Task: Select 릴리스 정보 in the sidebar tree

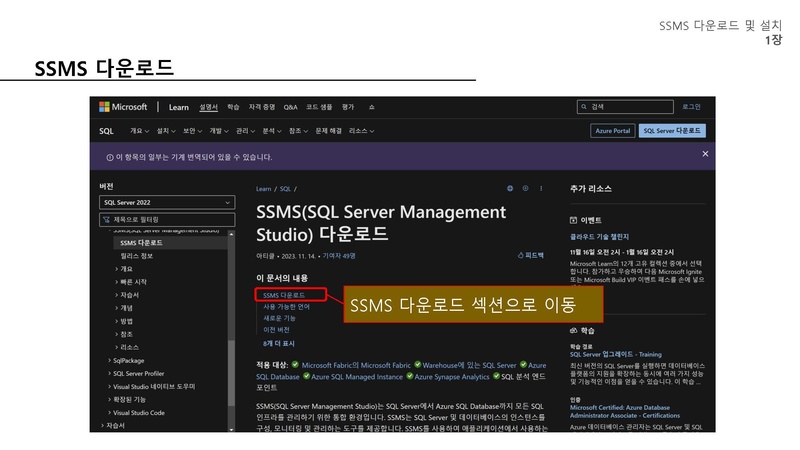Action: [137, 256]
